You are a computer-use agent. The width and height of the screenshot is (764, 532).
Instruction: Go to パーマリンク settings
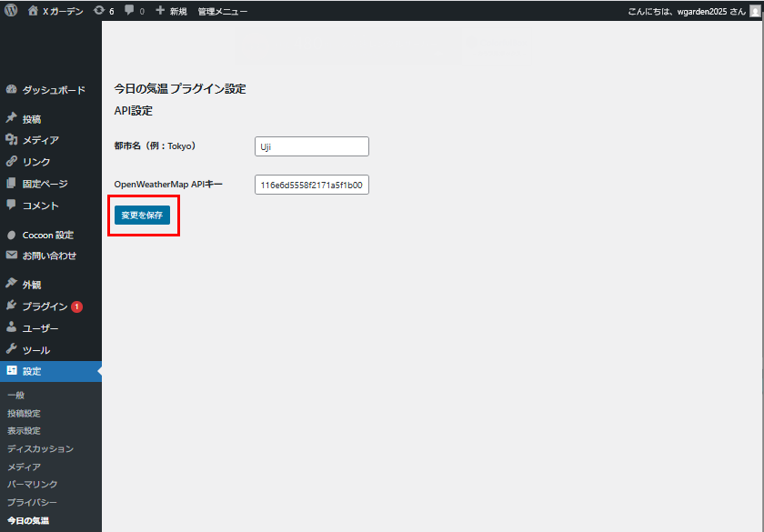coord(32,485)
